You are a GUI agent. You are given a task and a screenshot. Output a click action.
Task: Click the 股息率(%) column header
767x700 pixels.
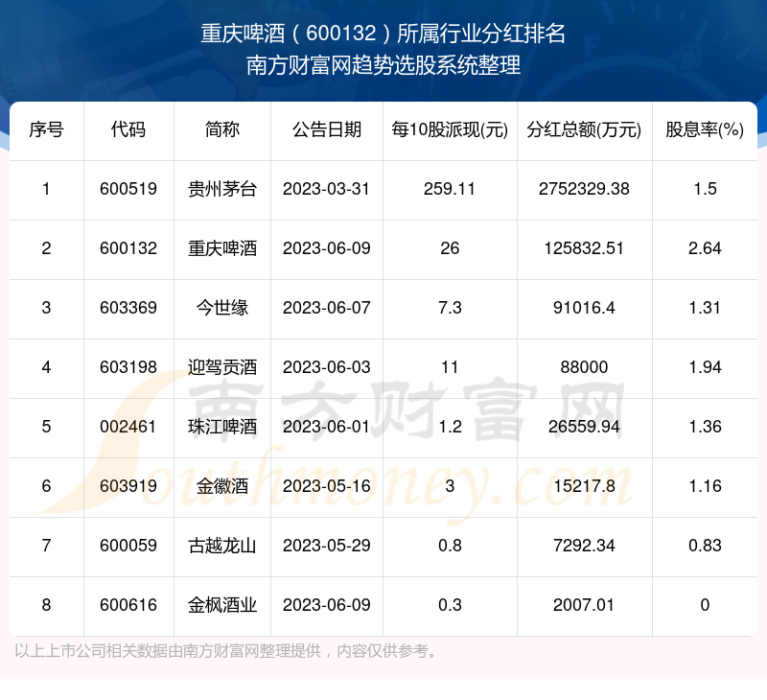pyautogui.click(x=705, y=130)
